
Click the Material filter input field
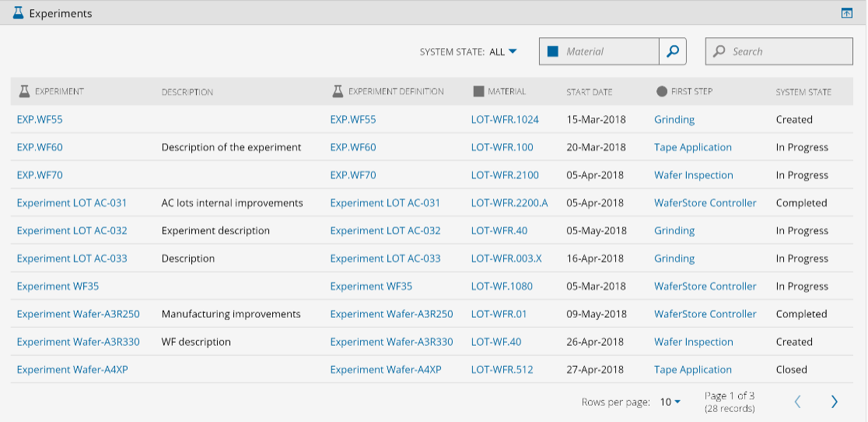pos(609,51)
